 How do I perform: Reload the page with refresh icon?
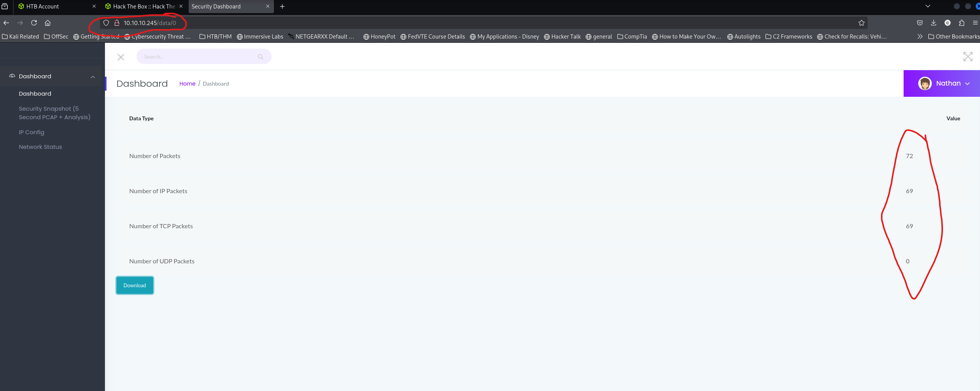34,23
